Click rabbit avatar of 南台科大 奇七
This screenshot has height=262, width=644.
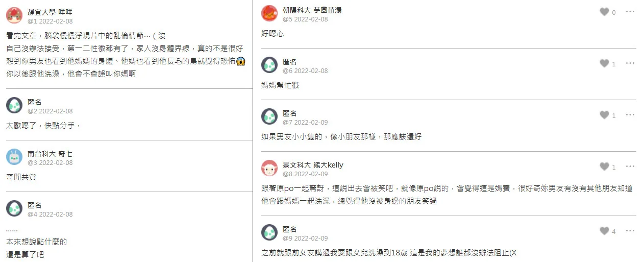(14, 157)
